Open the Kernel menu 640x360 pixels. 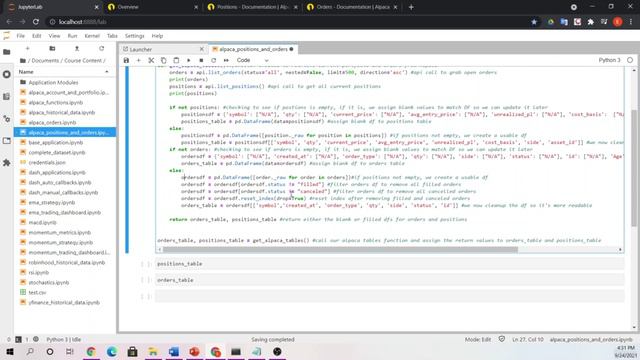[x=92, y=36]
